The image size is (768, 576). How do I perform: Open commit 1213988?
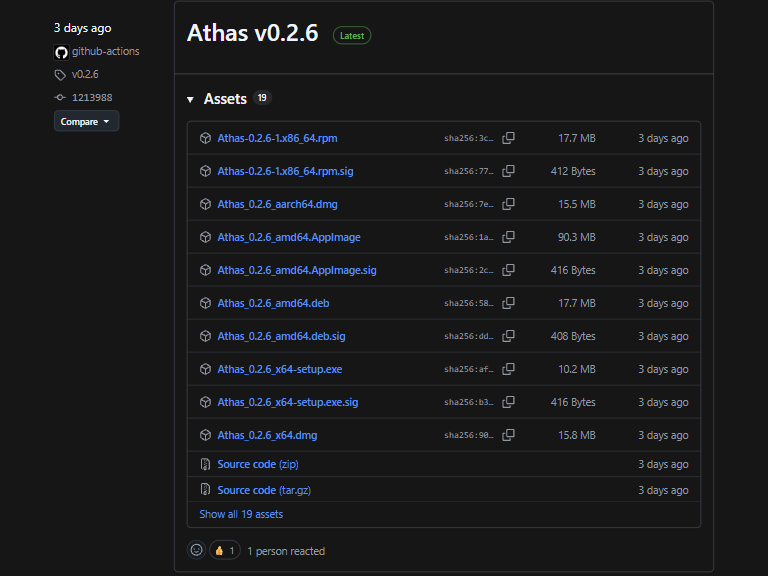pyautogui.click(x=91, y=98)
